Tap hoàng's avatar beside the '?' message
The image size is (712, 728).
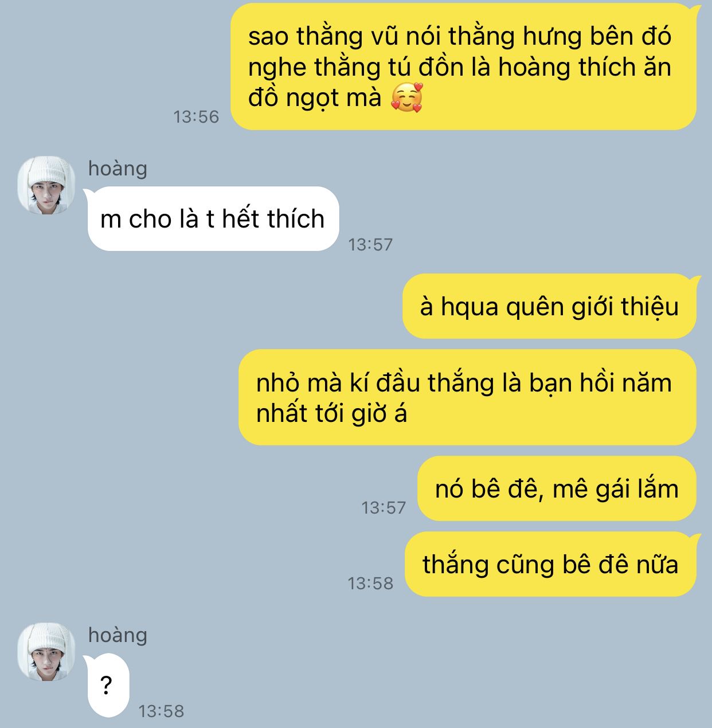pyautogui.click(x=46, y=652)
